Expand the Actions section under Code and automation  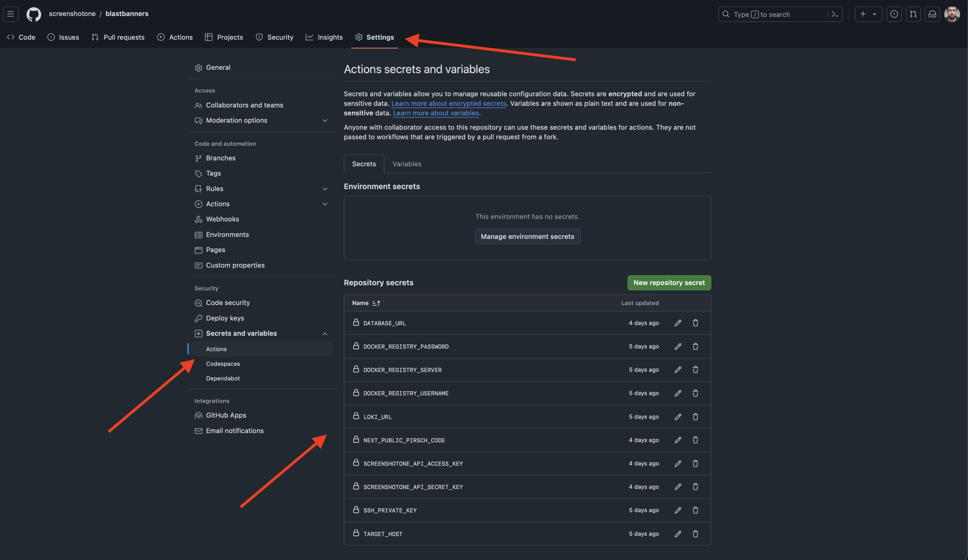(324, 204)
